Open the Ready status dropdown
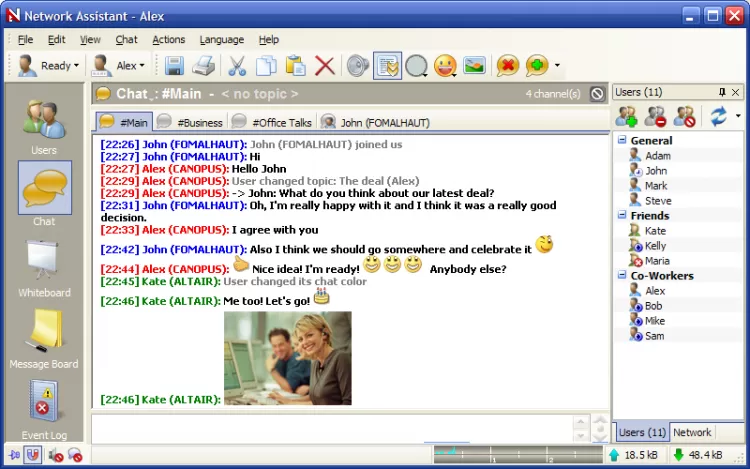 click(x=47, y=66)
